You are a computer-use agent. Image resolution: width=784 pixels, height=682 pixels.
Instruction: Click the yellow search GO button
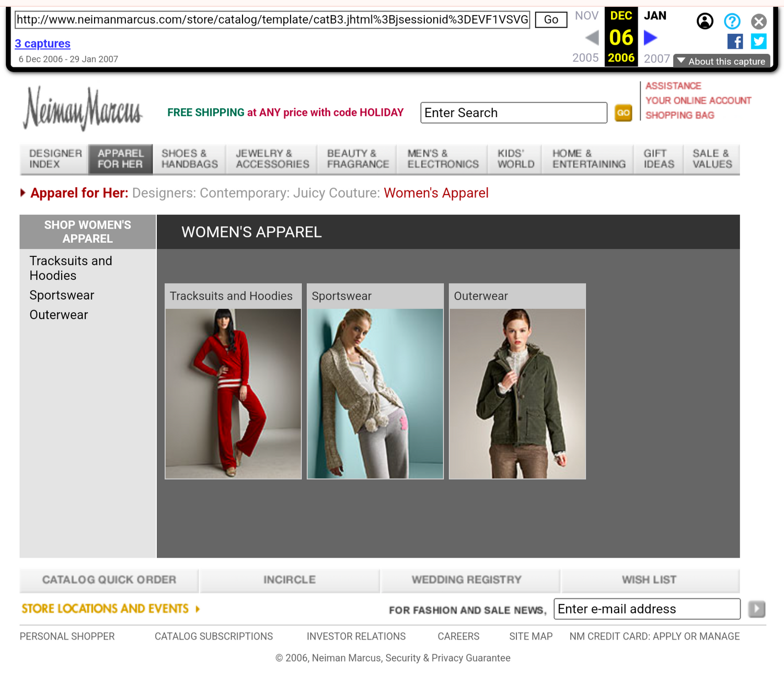pyautogui.click(x=623, y=113)
